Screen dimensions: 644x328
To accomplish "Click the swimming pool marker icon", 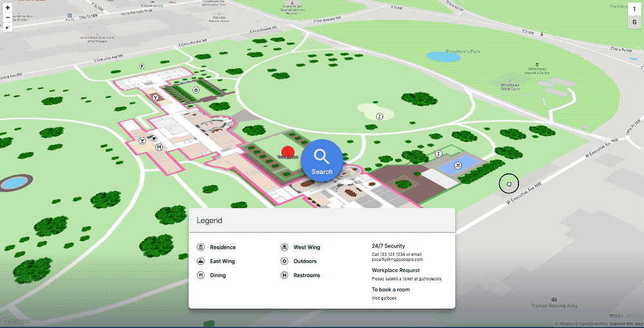I will 457,165.
